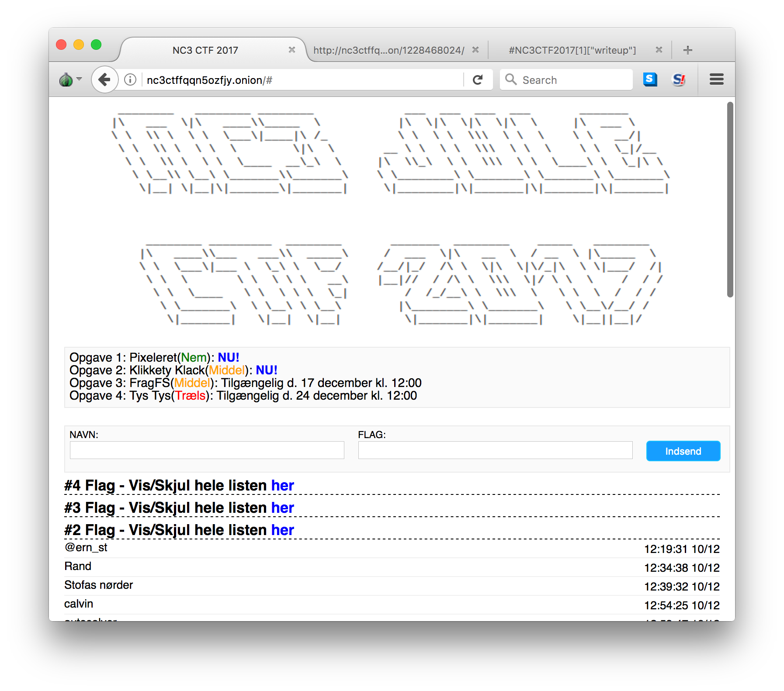This screenshot has width=784, height=691.
Task: Open Opgave 1 Pixeleret NU! link
Action: (x=228, y=357)
